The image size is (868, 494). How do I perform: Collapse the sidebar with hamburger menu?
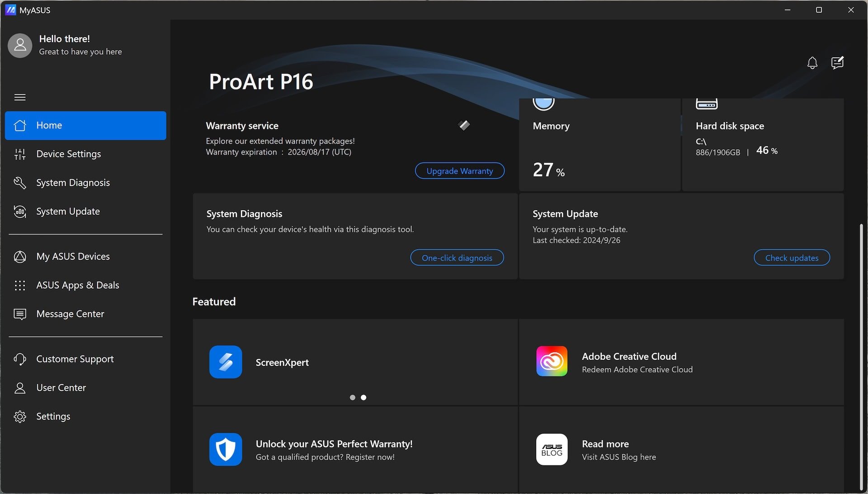[20, 97]
